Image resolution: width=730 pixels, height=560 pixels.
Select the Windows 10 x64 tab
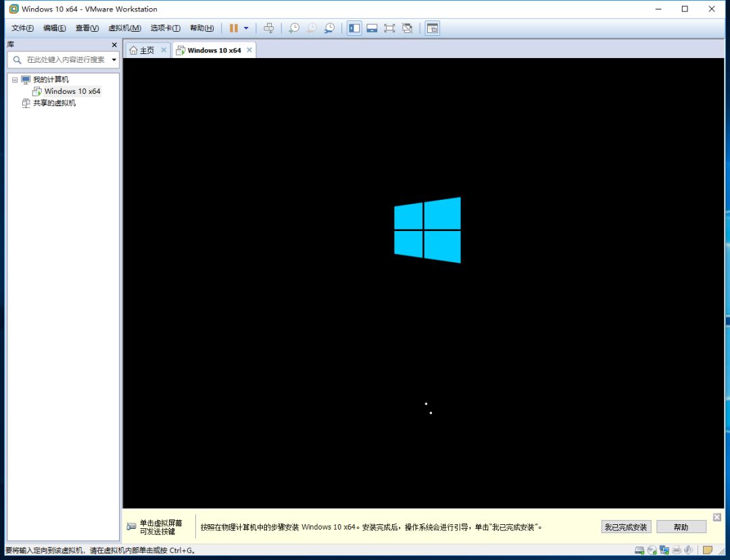coord(214,50)
